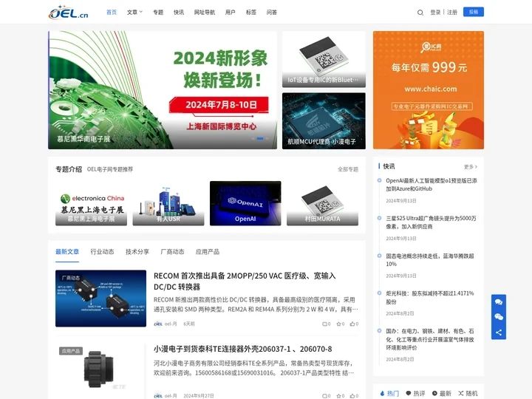Image resolution: width=532 pixels, height=399 pixels.
Task: Open 问答 in navigation
Action: (272, 13)
